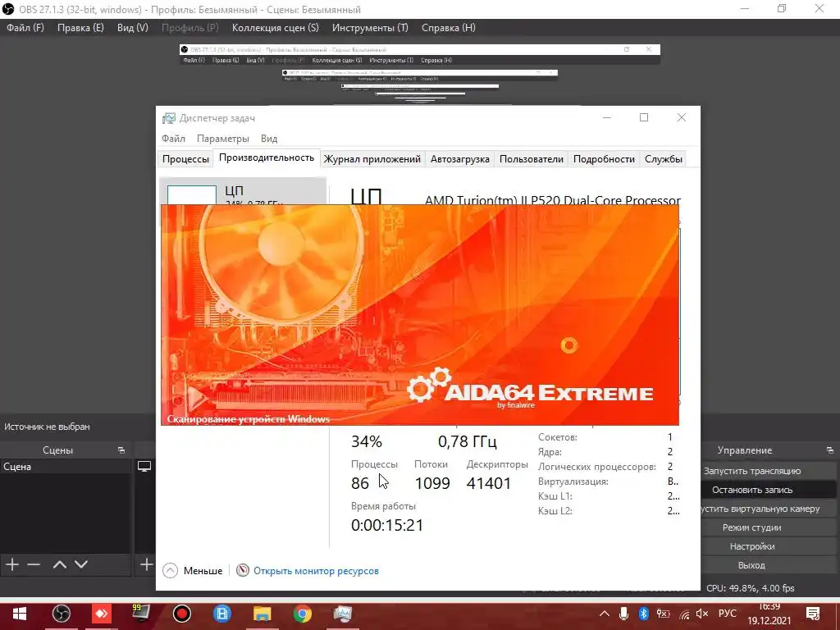Move scene up arrow icon
The image size is (840, 630).
(60, 564)
